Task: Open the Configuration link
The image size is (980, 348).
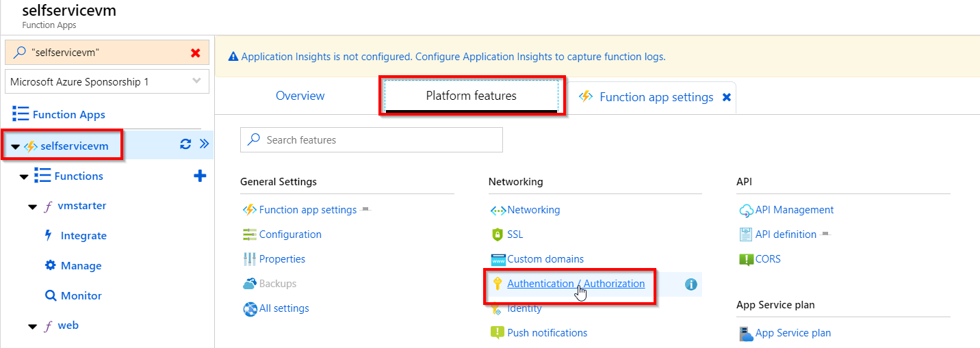Action: coord(290,235)
